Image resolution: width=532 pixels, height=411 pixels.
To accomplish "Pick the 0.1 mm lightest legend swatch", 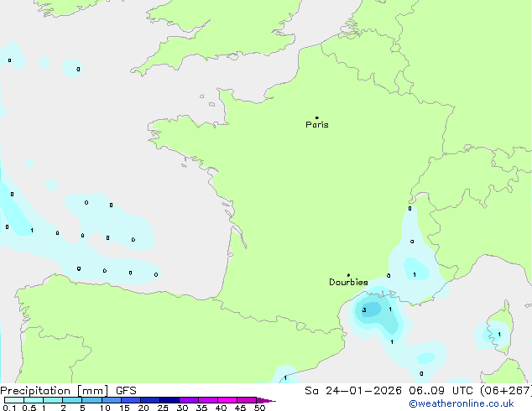I will click(14, 400).
